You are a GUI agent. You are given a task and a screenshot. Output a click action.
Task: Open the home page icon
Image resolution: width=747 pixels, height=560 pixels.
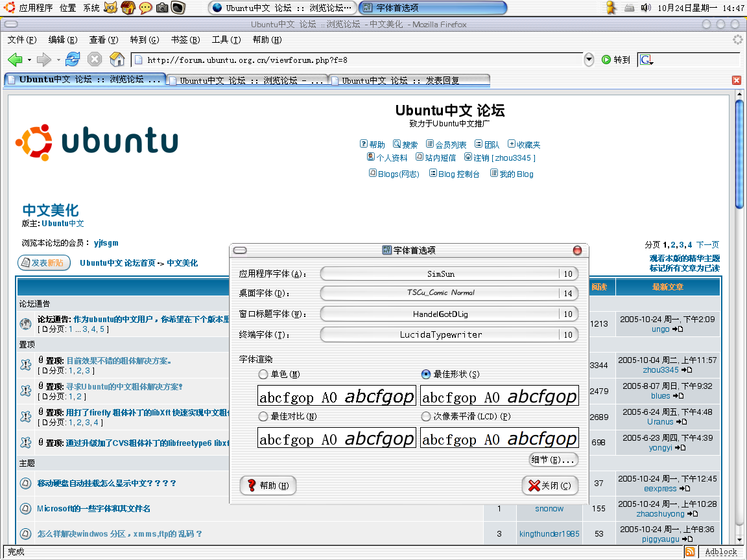click(x=117, y=60)
